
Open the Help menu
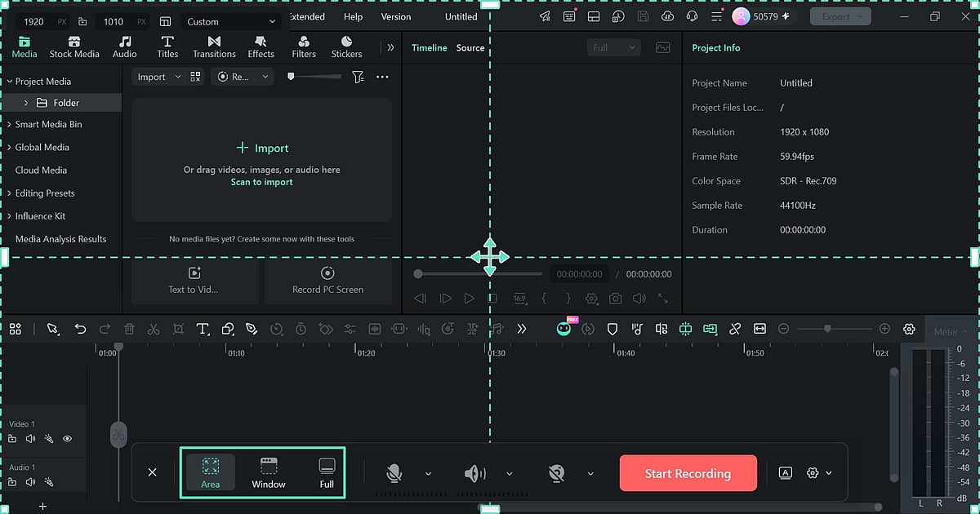pyautogui.click(x=353, y=16)
